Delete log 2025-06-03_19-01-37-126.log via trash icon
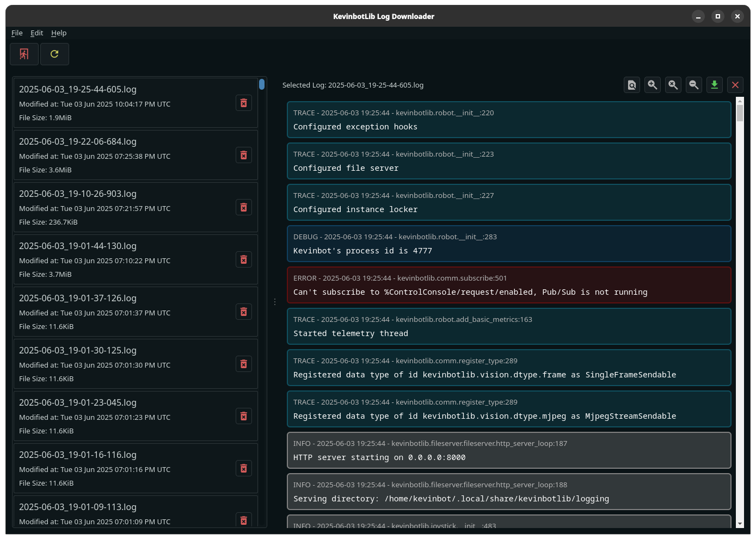Screen dimensions: 756x540 (x=244, y=312)
